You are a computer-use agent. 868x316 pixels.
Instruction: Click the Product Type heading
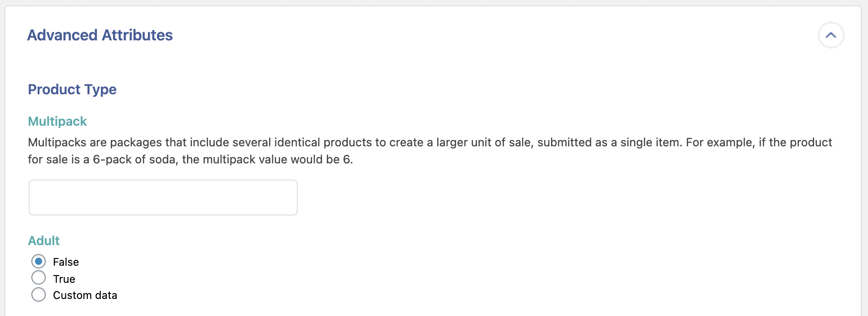tap(72, 89)
